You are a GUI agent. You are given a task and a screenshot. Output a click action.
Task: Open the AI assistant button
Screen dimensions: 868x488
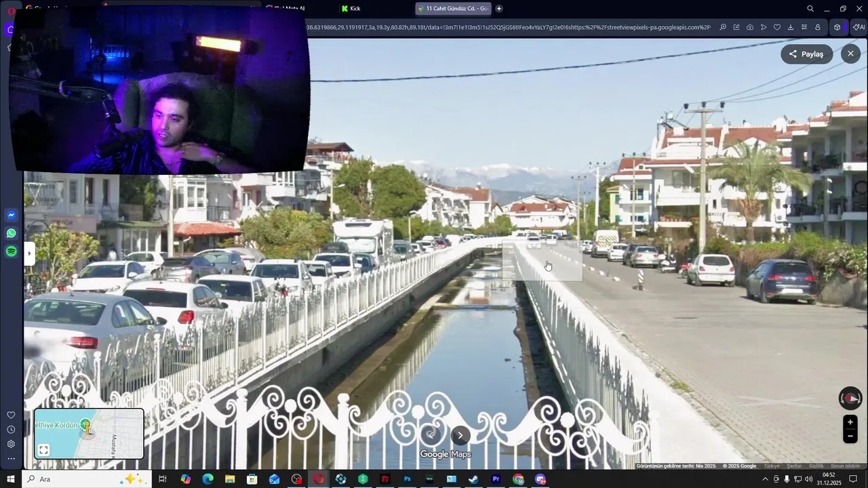click(x=859, y=27)
